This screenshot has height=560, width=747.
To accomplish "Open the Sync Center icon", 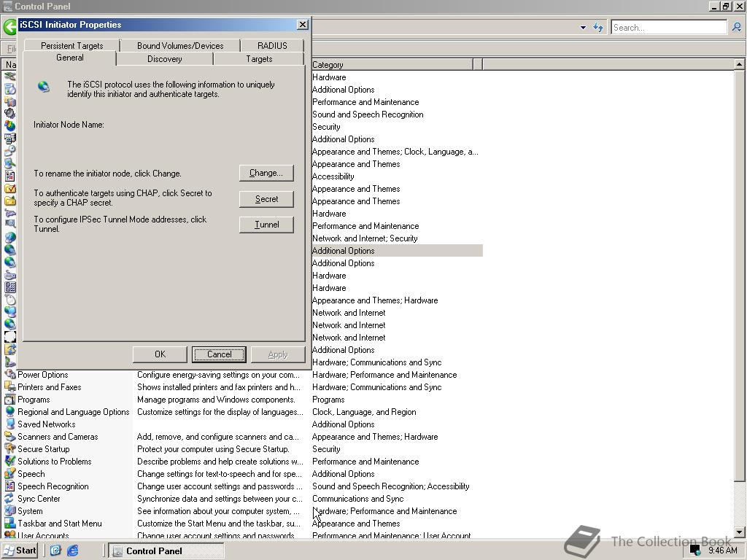I will click(9, 499).
